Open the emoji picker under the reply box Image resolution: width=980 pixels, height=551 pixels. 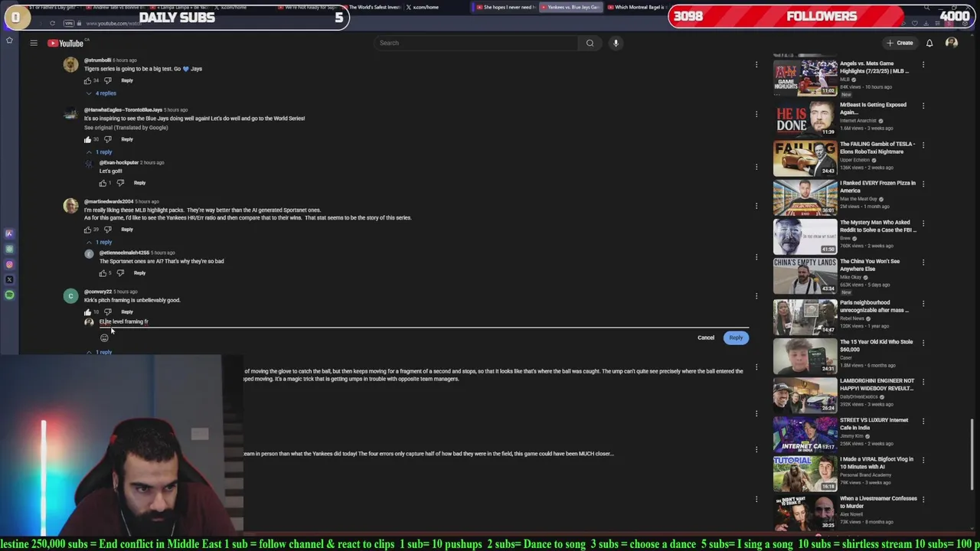tap(104, 338)
